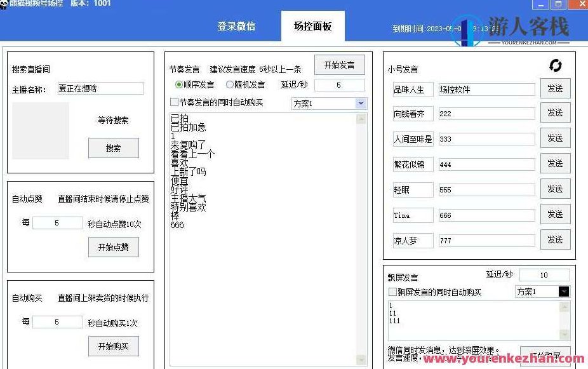This screenshot has width=588, height=369.
Task: Click the scrollbar up arrow in the 飘屏发言 box
Action: coord(563,306)
